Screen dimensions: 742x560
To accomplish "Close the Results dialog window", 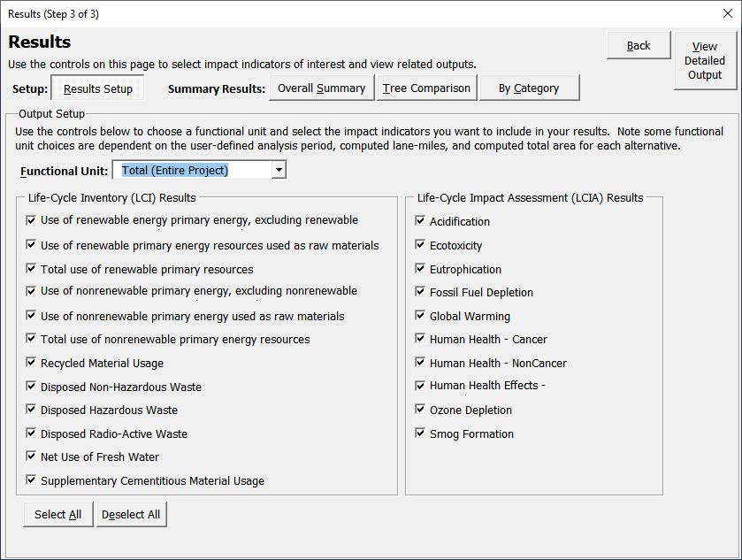I will [x=728, y=14].
